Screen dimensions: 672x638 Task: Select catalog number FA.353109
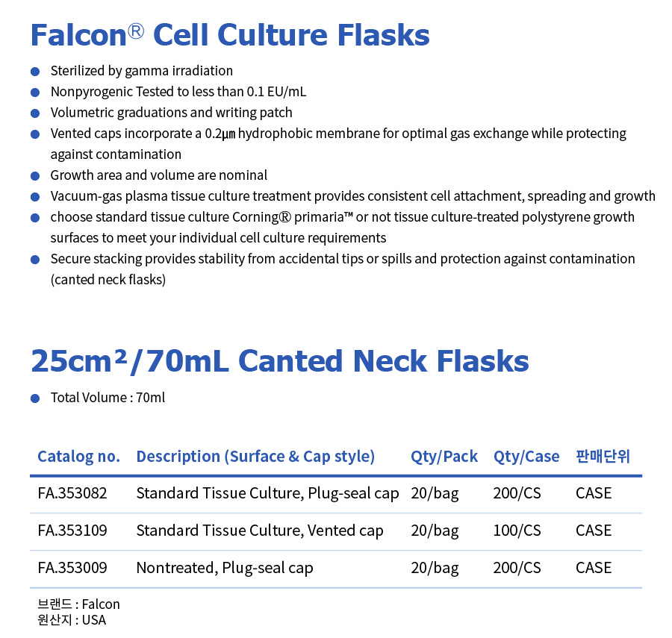(72, 531)
